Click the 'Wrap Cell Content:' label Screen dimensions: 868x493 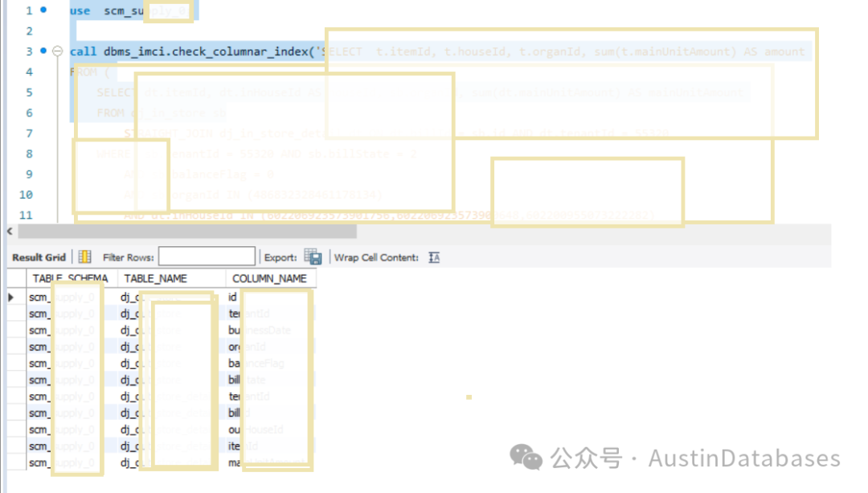(x=376, y=257)
